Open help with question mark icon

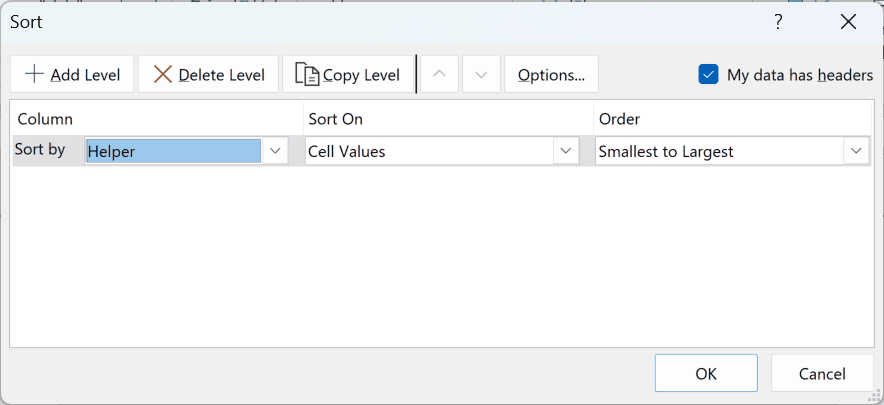[x=778, y=22]
